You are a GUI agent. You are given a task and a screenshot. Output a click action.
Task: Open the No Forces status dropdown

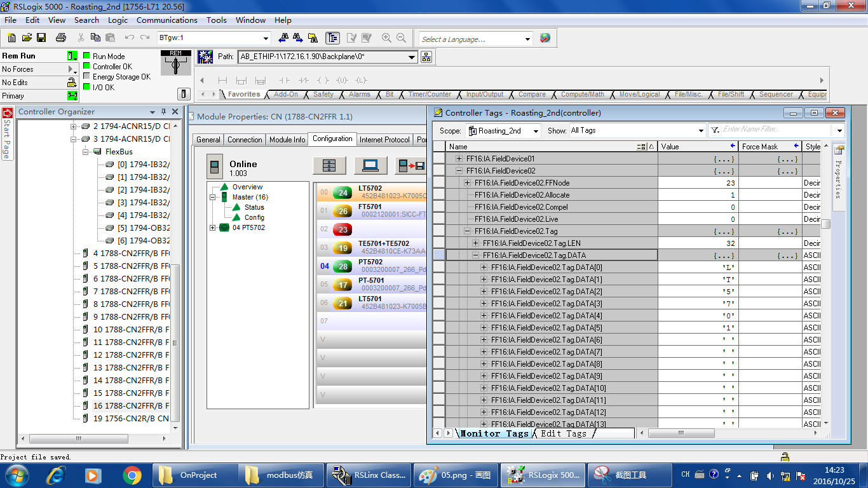tap(73, 69)
